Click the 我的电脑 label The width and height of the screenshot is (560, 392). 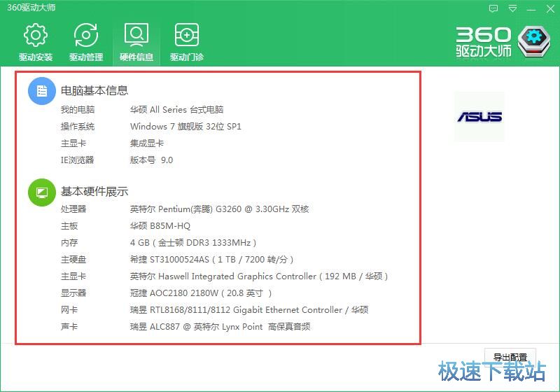[78, 110]
